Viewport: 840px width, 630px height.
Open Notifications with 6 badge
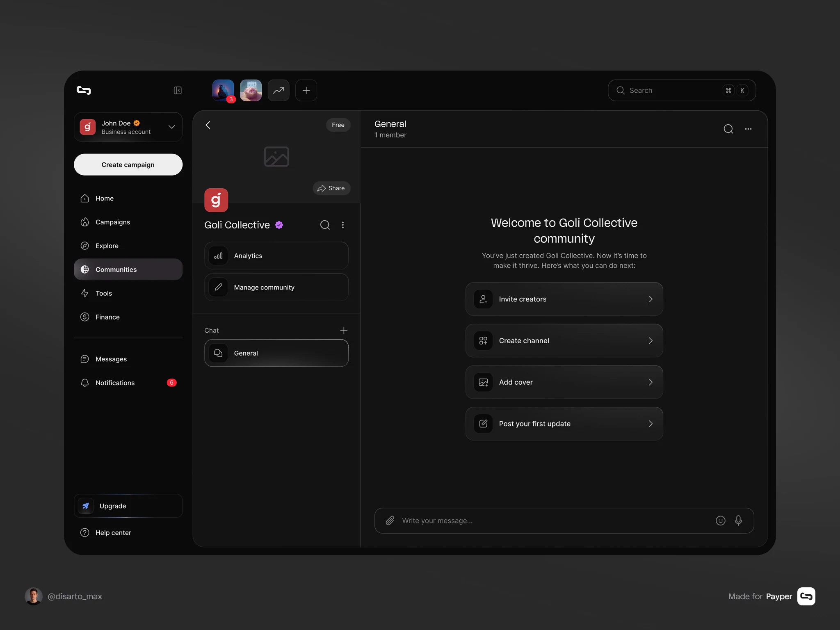[x=128, y=383]
